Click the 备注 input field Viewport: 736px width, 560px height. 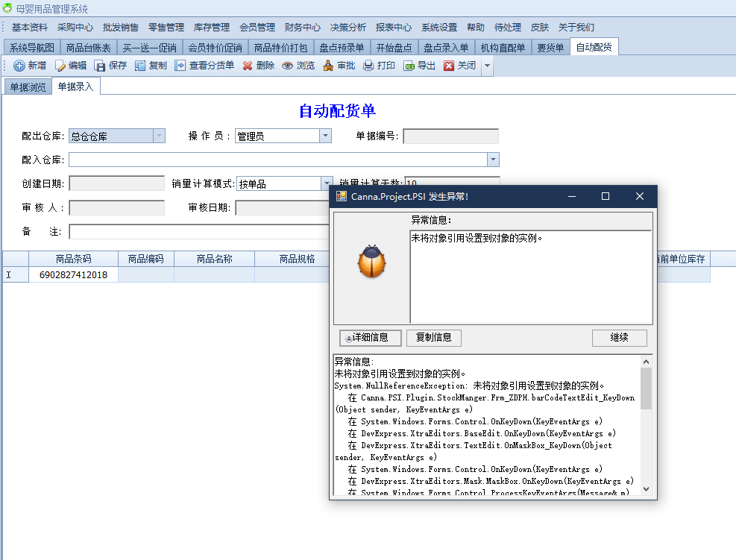coord(199,231)
